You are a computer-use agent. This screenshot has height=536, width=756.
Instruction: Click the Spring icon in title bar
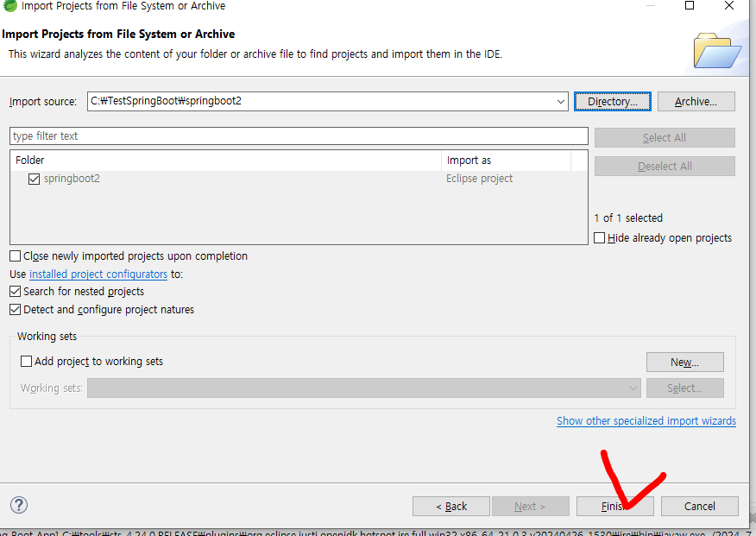click(8, 6)
